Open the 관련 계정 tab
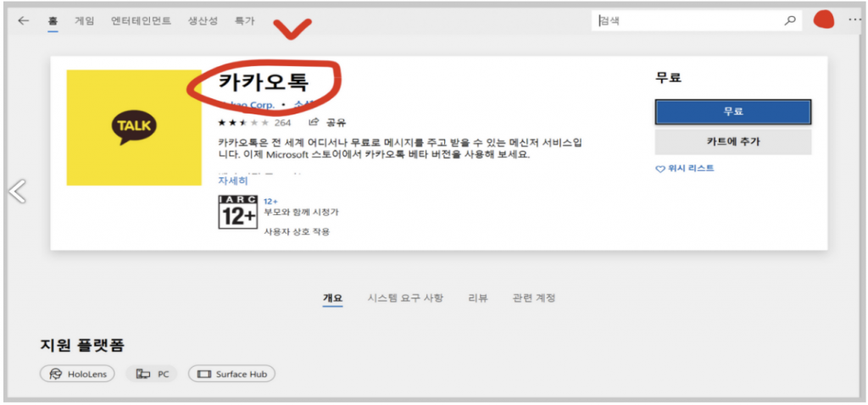 pos(534,298)
